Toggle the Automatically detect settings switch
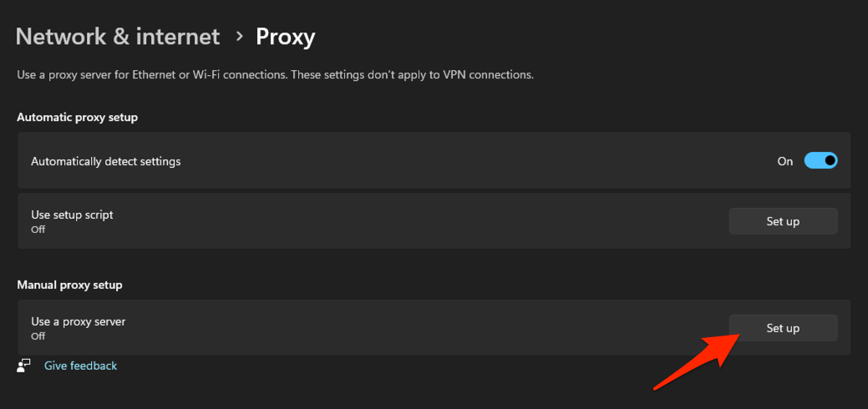The height and width of the screenshot is (409, 868). pos(820,161)
